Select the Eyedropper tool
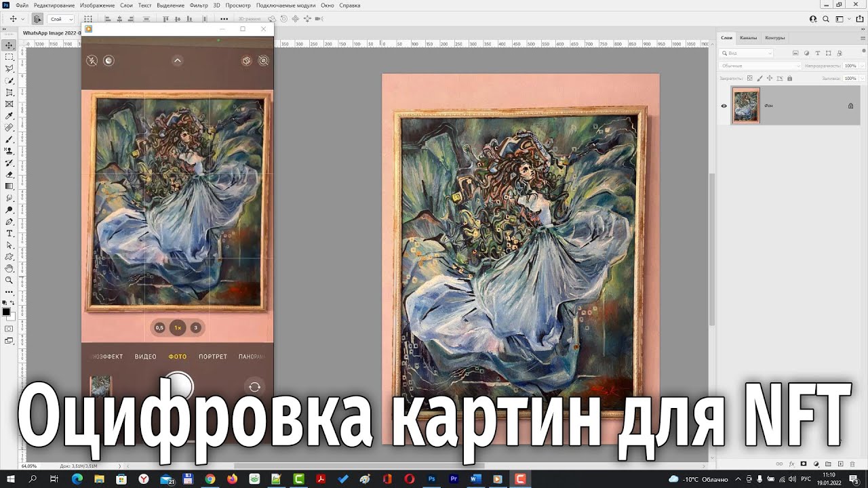868x488 pixels. click(x=9, y=116)
